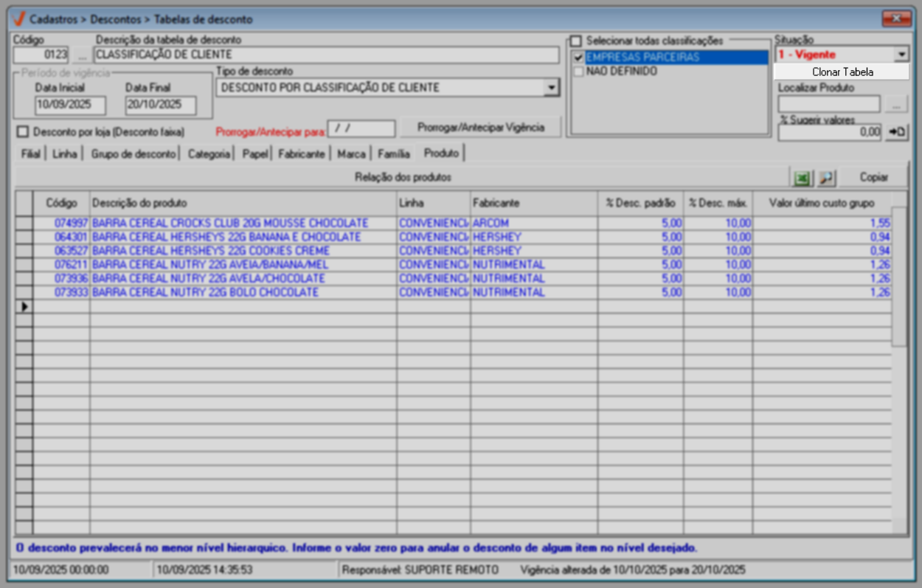The width and height of the screenshot is (922, 588).
Task: Click BARRA CEREAL CROCKS CLUB 20G MOUSSE CHOCOLATE
Action: (x=230, y=223)
